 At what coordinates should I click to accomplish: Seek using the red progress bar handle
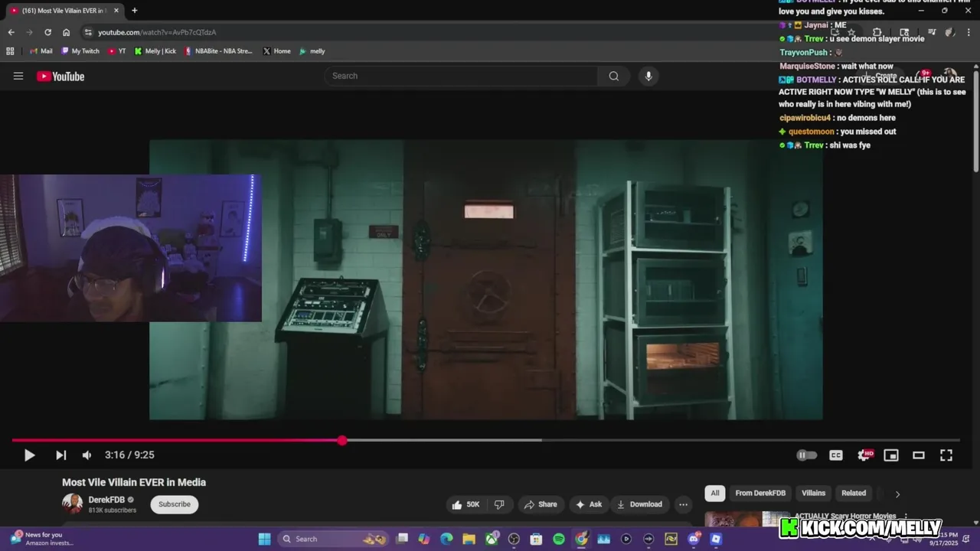point(342,440)
